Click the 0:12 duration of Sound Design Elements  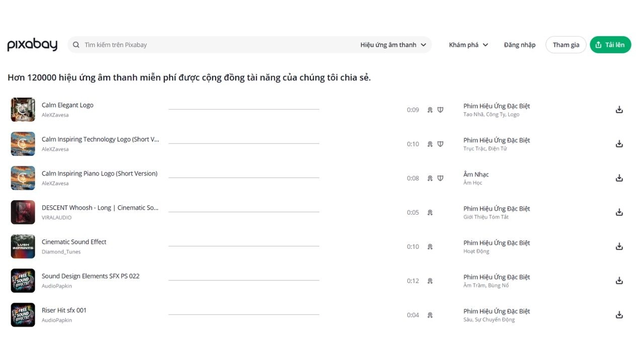413,281
